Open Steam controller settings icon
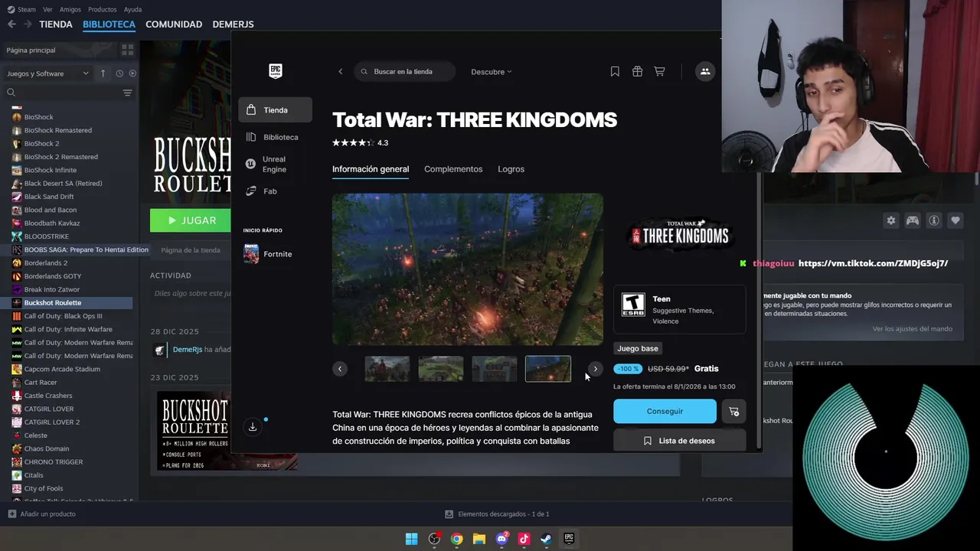The height and width of the screenshot is (551, 980). (913, 220)
